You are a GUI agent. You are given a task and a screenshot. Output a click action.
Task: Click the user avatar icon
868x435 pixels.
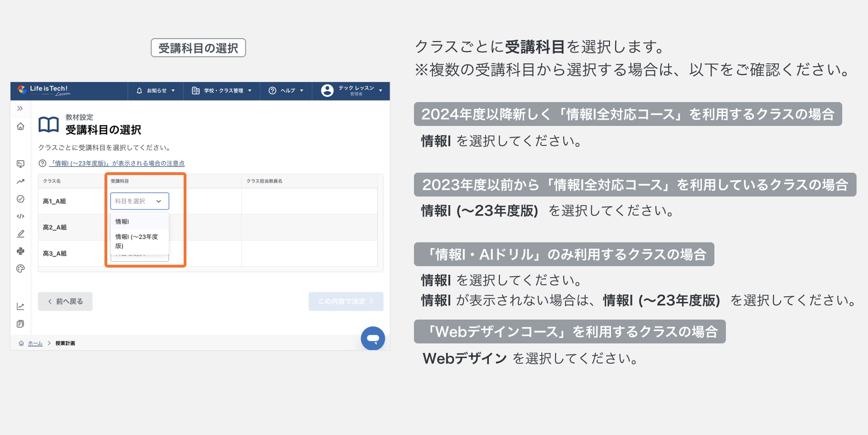(x=327, y=91)
